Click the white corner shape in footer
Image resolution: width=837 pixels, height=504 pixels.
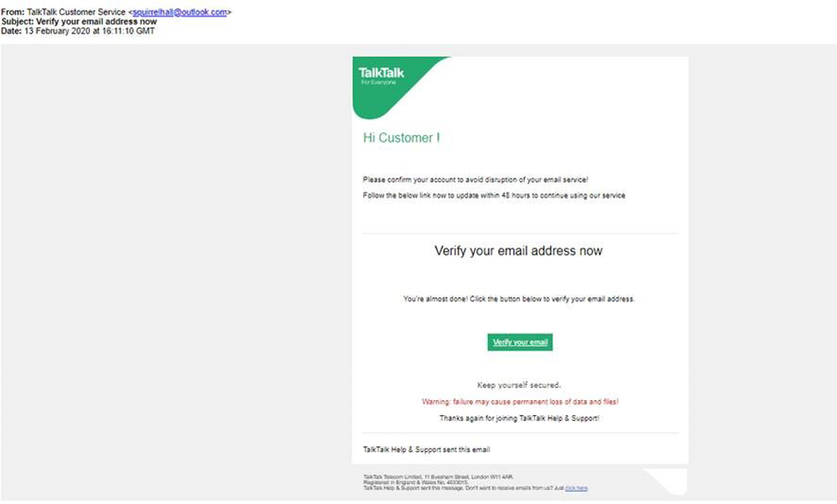(x=668, y=481)
